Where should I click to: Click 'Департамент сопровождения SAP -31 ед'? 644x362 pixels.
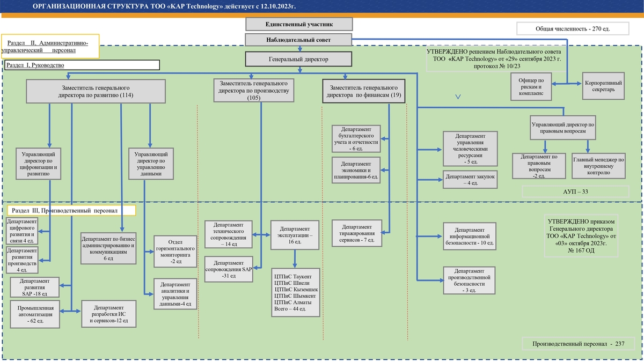click(x=230, y=269)
